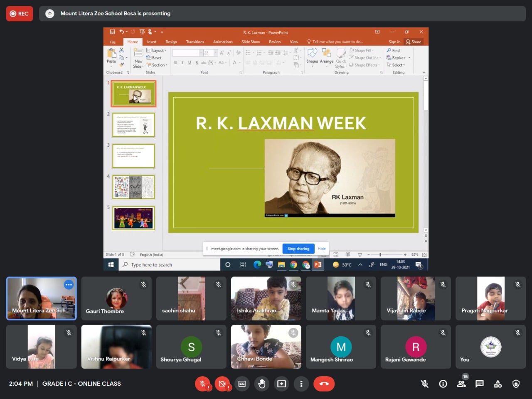This screenshot has width=532, height=399.
Task: Raise hand in the meeting
Action: click(262, 384)
